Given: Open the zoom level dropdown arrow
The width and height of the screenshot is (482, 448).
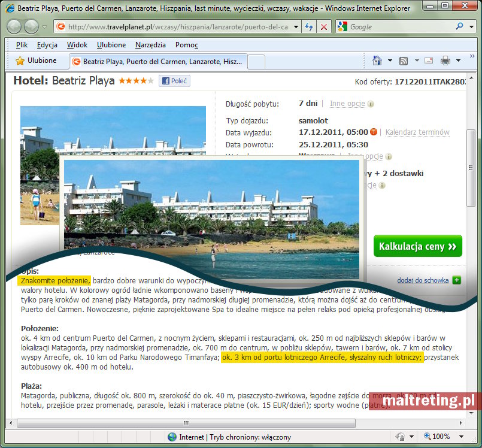Looking at the screenshot, I should (461, 437).
